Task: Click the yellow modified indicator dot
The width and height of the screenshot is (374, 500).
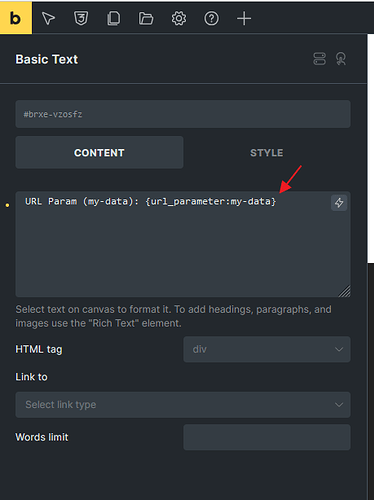Action: click(x=7, y=205)
